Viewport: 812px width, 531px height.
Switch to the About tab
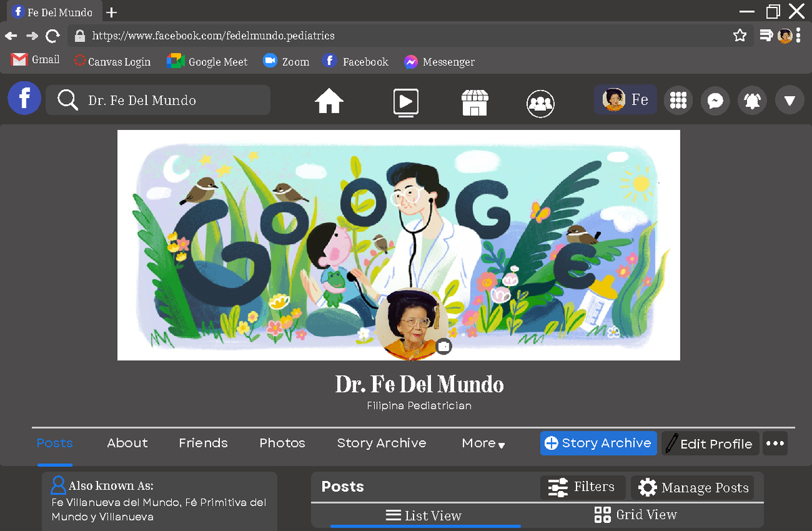[x=127, y=443]
